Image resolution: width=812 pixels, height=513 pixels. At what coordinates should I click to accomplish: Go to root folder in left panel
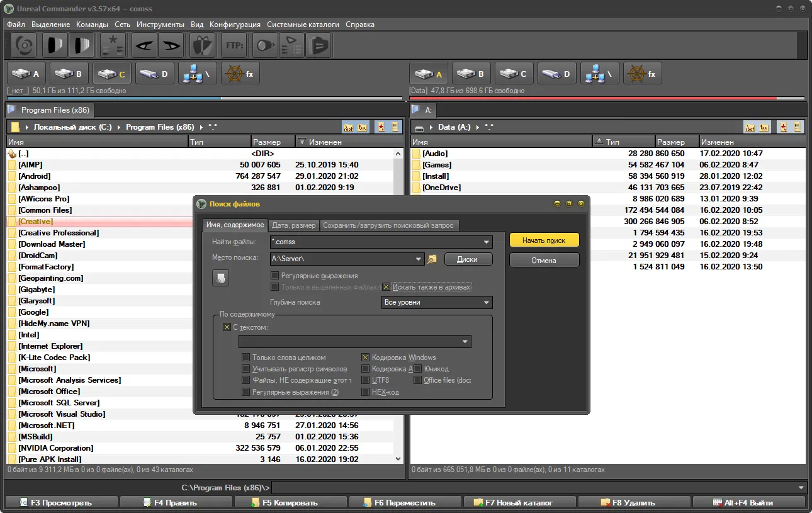[348, 127]
